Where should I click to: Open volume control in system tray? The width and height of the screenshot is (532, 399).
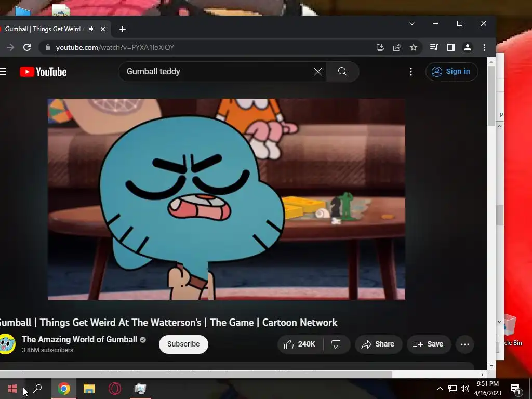coord(465,389)
